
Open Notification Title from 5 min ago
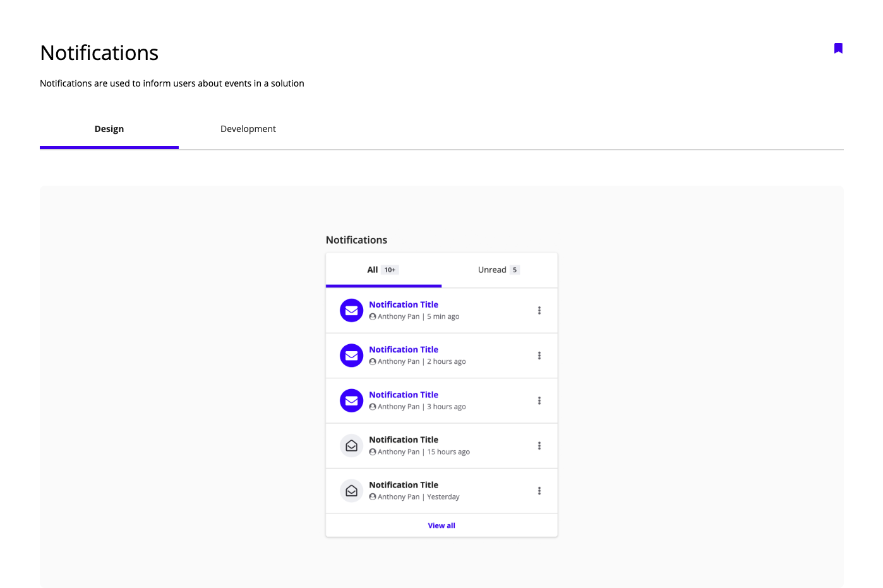404,304
